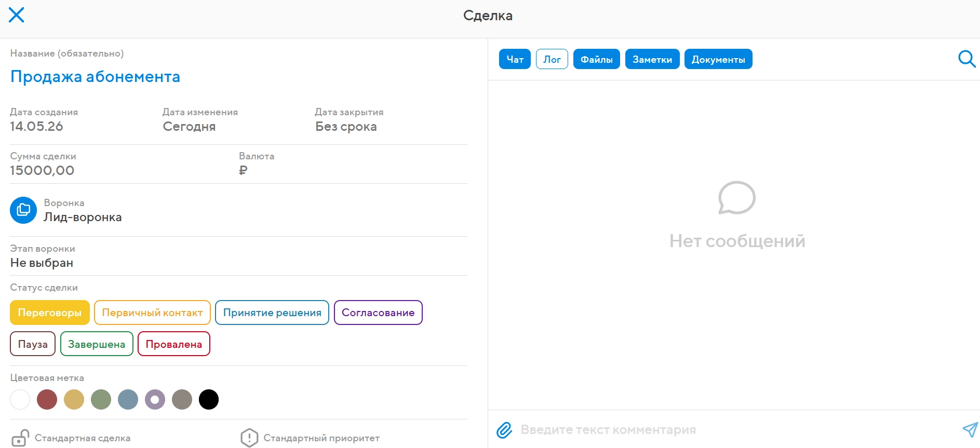Click the open padlock standard deal icon
980x448 pixels.
pos(20,438)
